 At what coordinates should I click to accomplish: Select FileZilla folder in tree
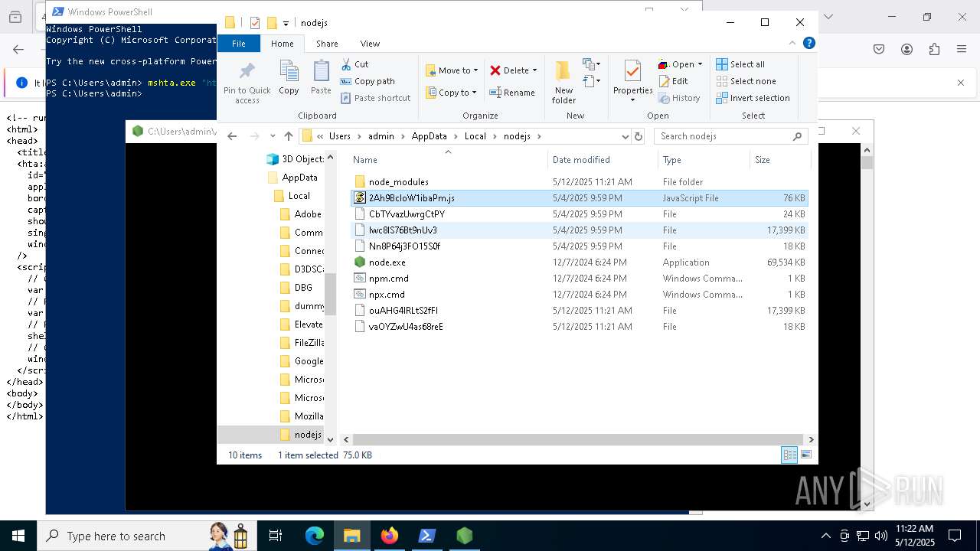pyautogui.click(x=302, y=343)
